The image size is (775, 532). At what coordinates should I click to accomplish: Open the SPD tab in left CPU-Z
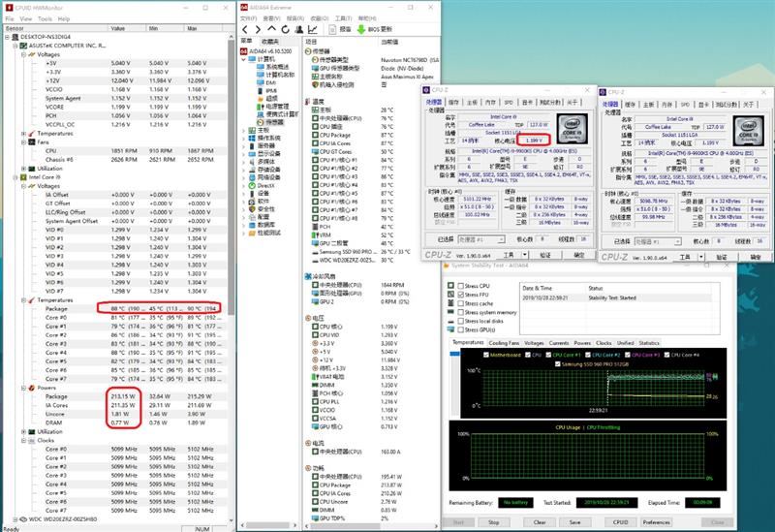pyautogui.click(x=509, y=102)
